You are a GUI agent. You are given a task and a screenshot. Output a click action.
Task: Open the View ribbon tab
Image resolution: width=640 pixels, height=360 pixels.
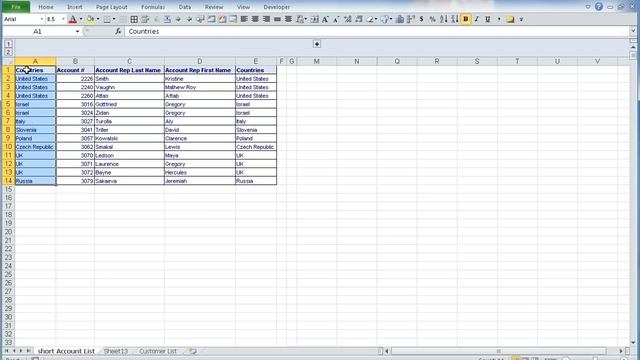coord(243,7)
